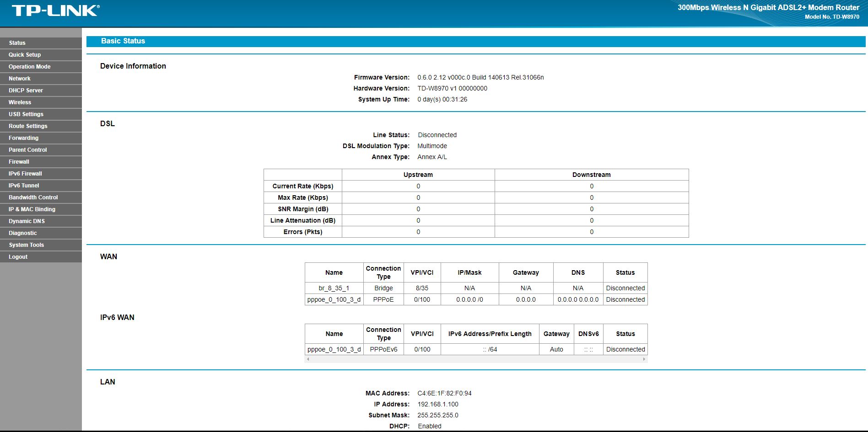
Task: Click LAN IP address 192.168.1.100
Action: coord(438,404)
